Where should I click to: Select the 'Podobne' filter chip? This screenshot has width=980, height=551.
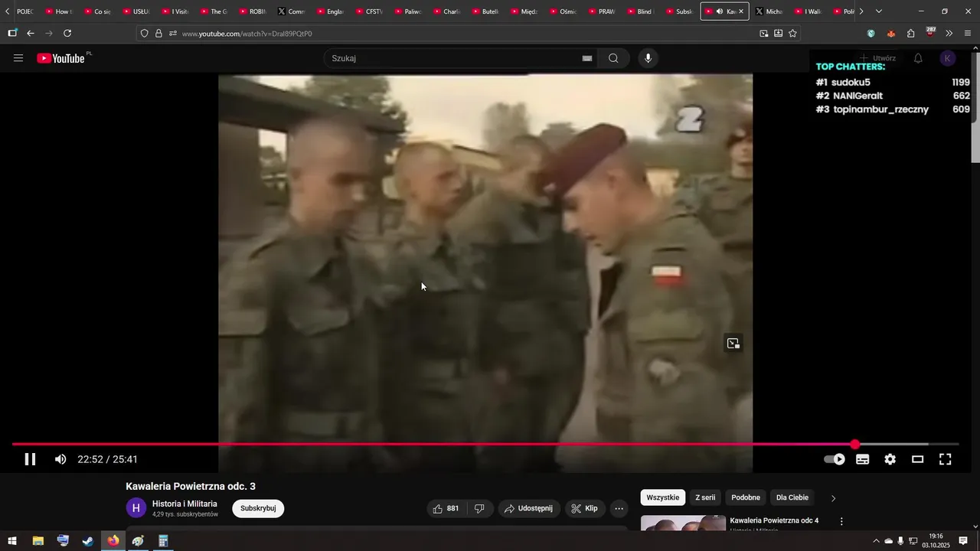point(746,497)
